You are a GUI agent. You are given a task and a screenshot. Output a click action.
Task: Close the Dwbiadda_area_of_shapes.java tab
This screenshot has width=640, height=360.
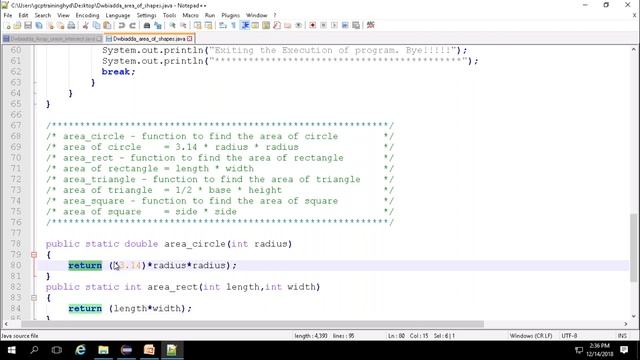pos(189,39)
